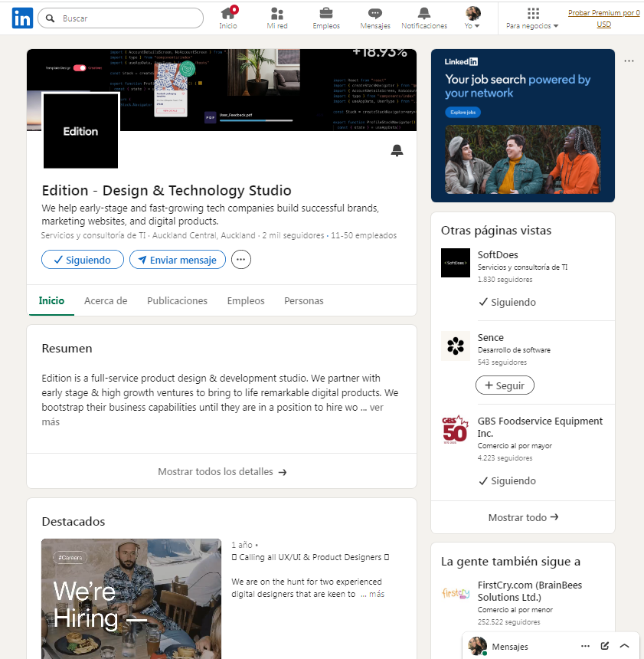Click Explore jobs in the ad

(x=463, y=112)
